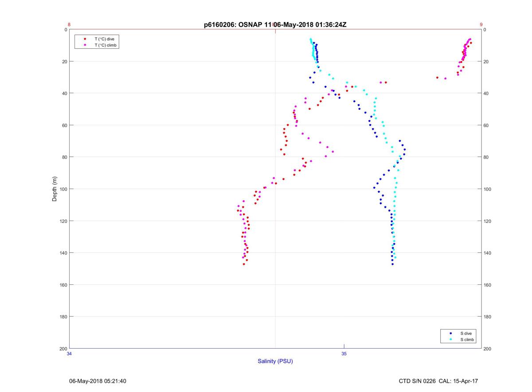Click the left depth axis tick label 20

(64, 62)
